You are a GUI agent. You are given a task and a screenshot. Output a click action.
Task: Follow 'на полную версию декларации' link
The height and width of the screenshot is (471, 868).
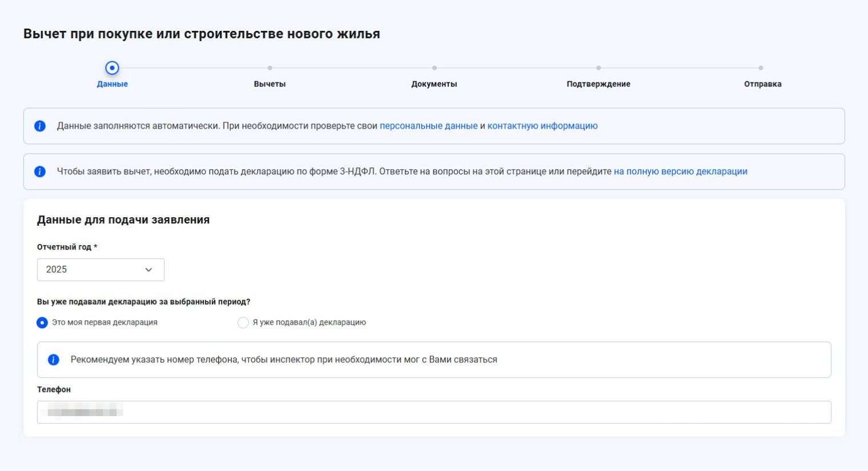coord(681,171)
